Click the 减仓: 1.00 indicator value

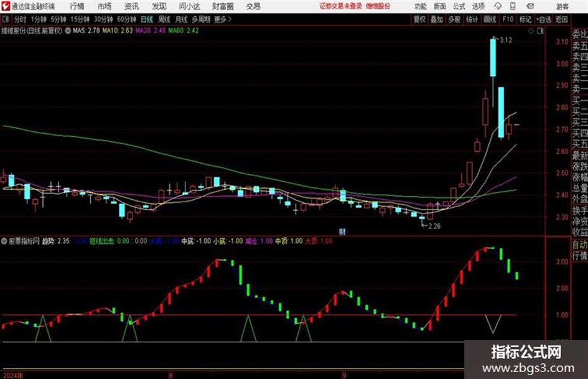click(259, 241)
